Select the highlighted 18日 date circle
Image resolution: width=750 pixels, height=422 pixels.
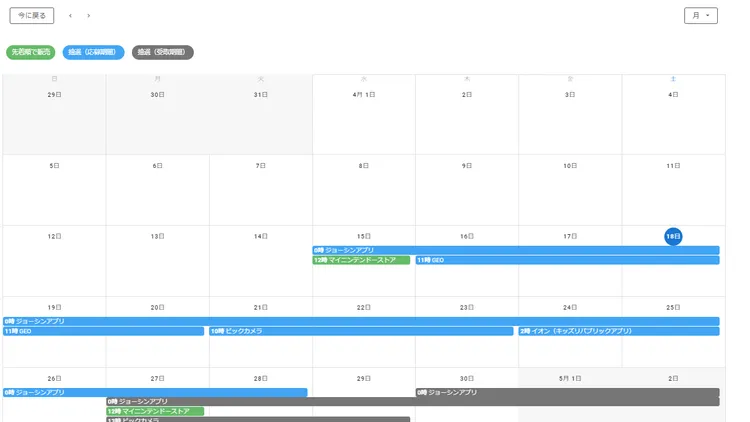673,236
